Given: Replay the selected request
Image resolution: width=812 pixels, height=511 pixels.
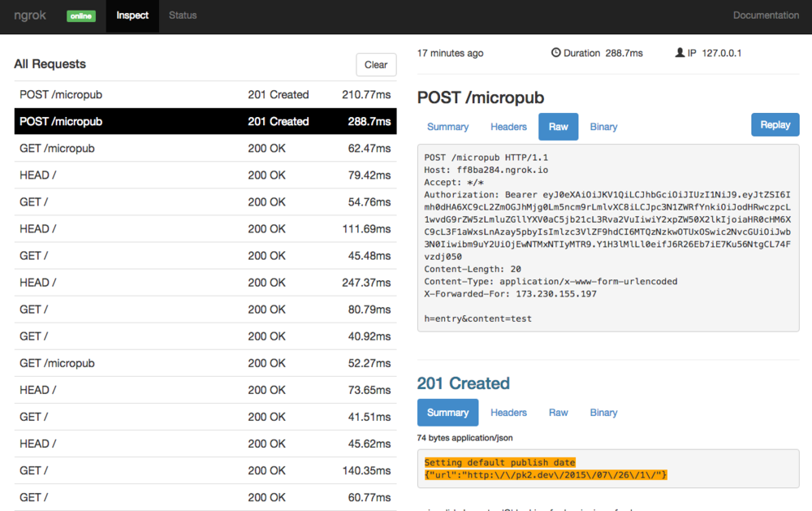Looking at the screenshot, I should tap(775, 125).
